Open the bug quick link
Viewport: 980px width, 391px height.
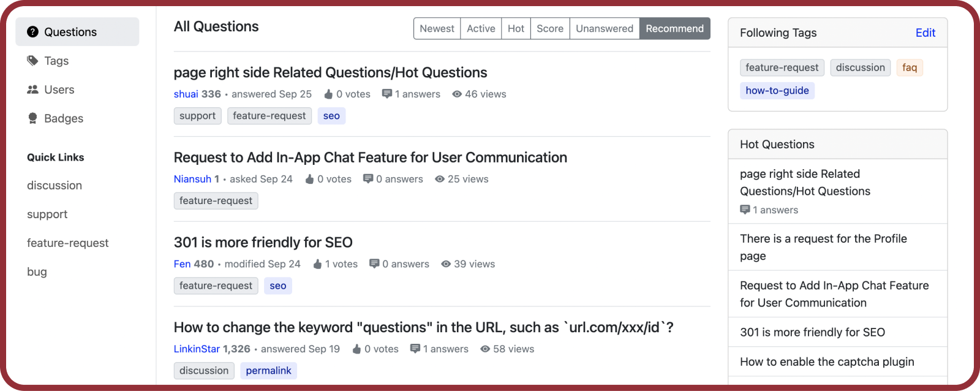(x=37, y=272)
